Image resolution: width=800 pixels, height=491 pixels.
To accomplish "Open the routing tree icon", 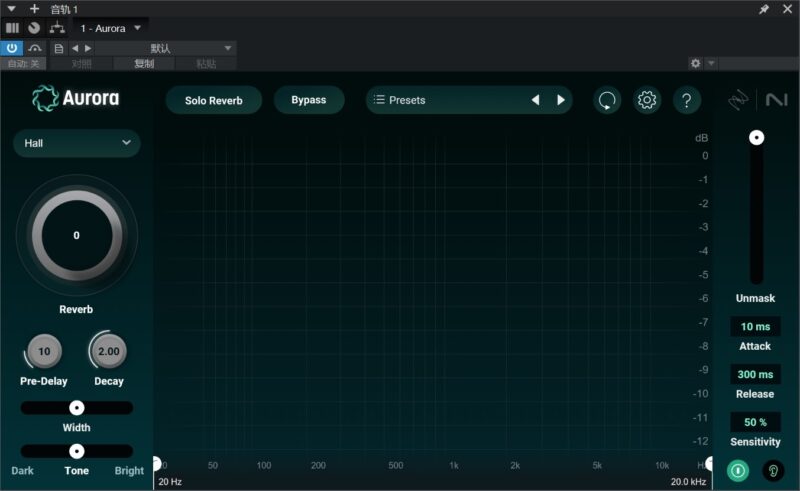I will [x=57, y=28].
